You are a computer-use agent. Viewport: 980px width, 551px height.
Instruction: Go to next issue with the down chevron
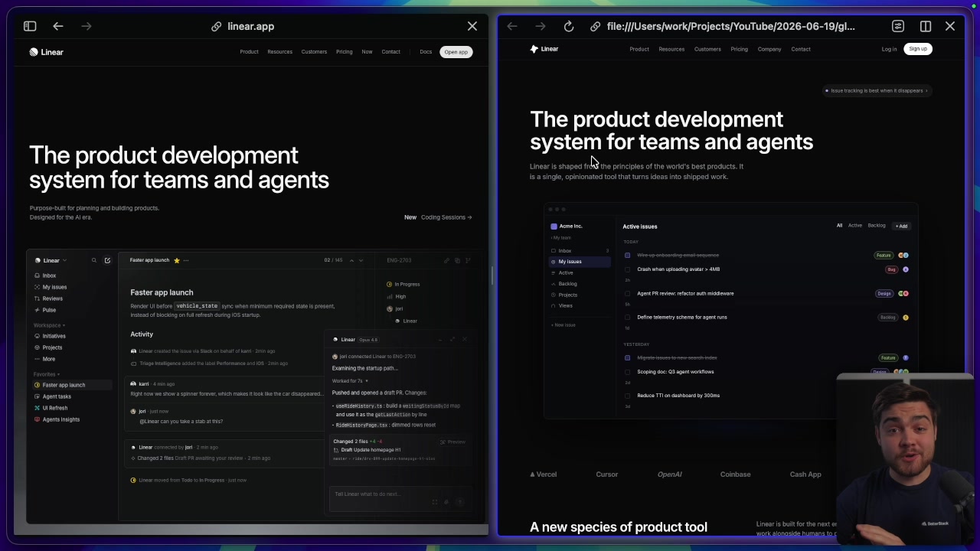point(361,260)
